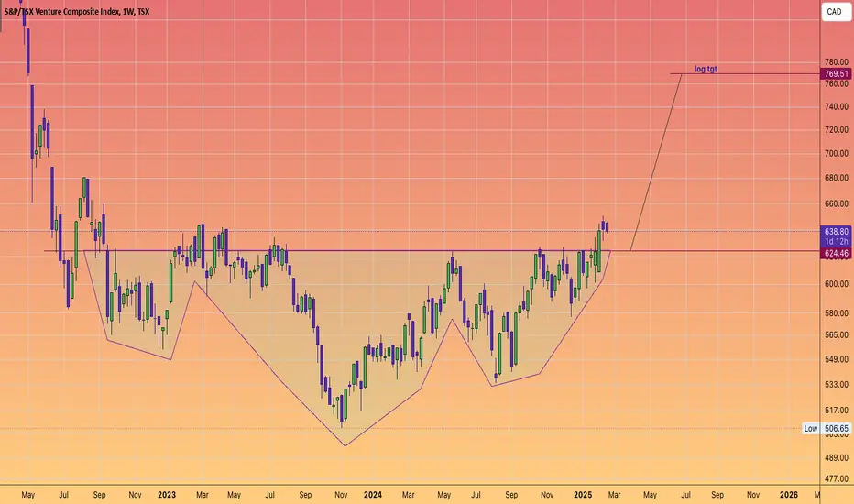Click the 580.00 price axis label

pyautogui.click(x=836, y=313)
